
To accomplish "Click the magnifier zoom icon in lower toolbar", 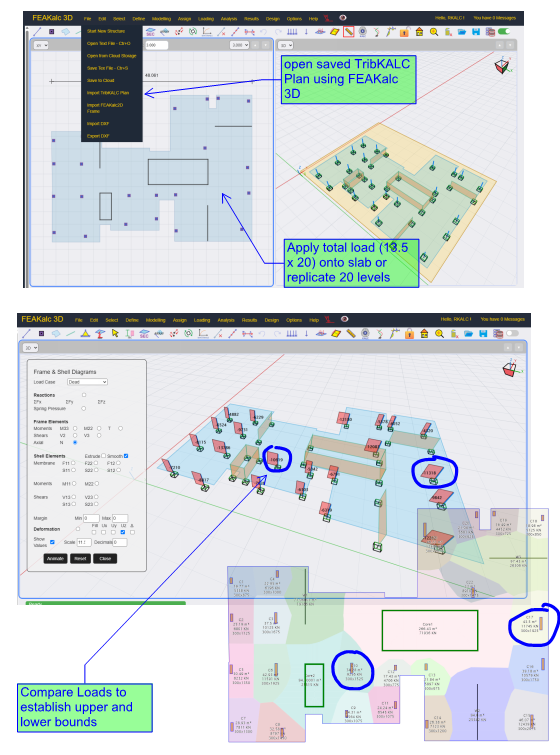I will [x=439, y=333].
